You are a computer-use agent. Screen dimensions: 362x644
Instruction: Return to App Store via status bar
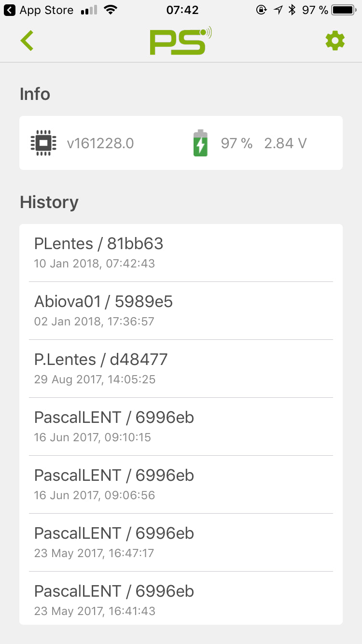tap(39, 10)
